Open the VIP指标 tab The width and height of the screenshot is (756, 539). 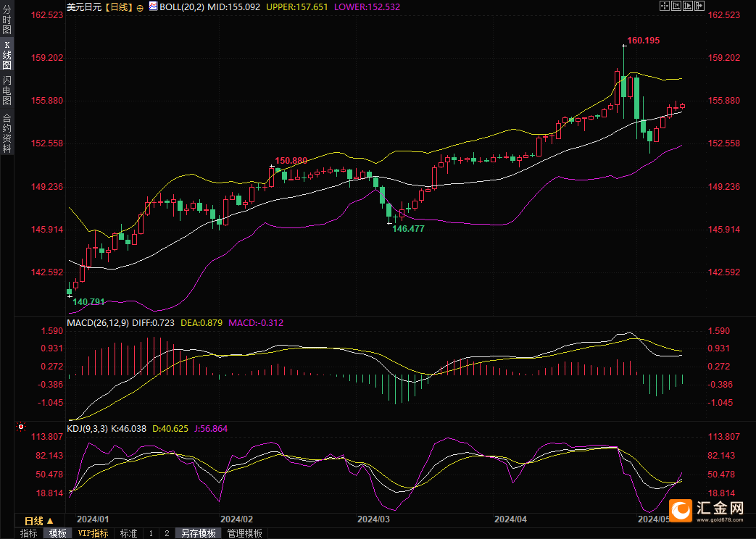(93, 533)
